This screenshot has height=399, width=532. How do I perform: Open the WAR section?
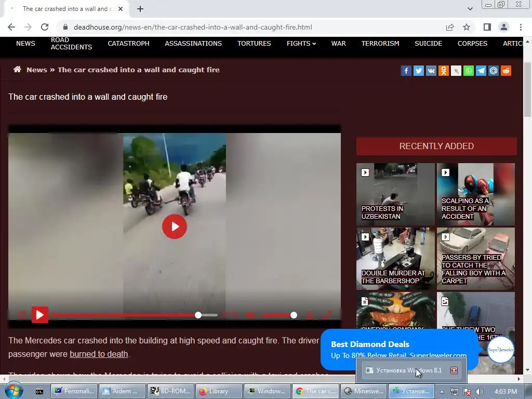[x=338, y=44]
